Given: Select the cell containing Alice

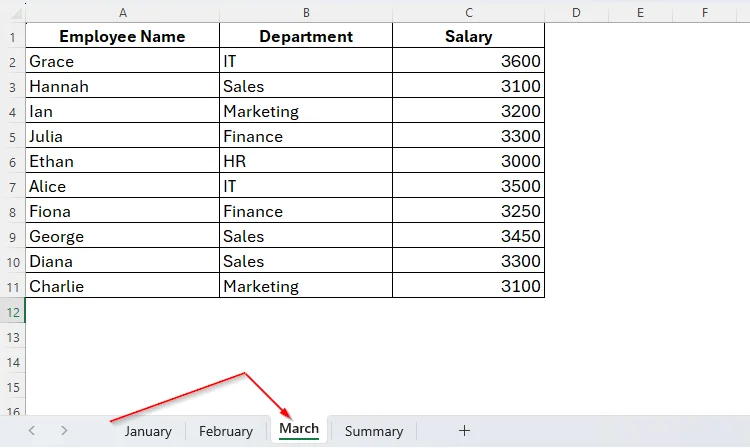Looking at the screenshot, I should 122,186.
